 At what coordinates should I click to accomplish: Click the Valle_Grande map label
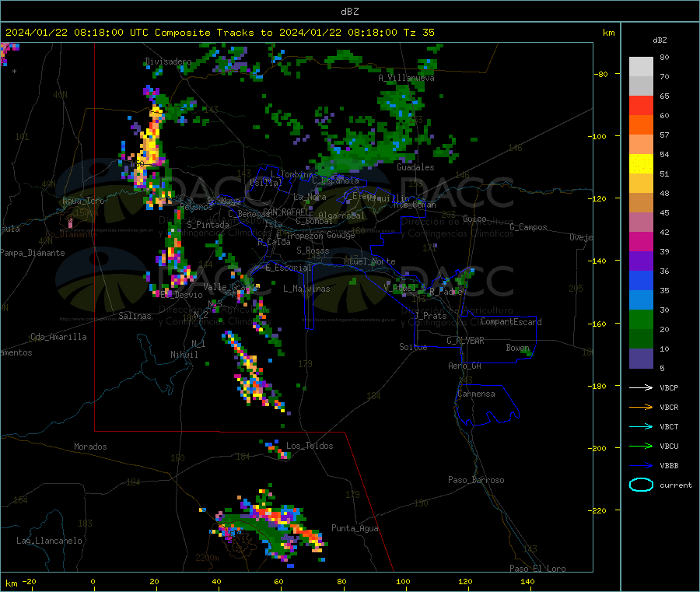(x=231, y=287)
